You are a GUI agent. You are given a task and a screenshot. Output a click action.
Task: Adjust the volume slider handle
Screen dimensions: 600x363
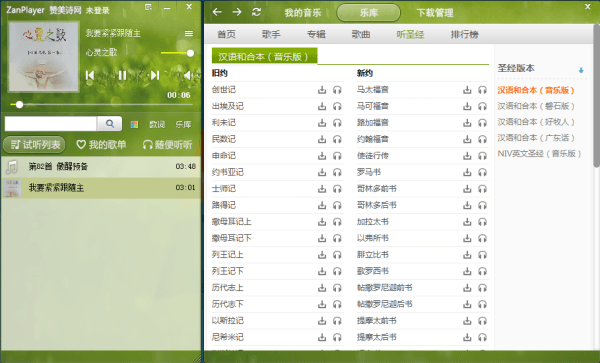pos(190,53)
